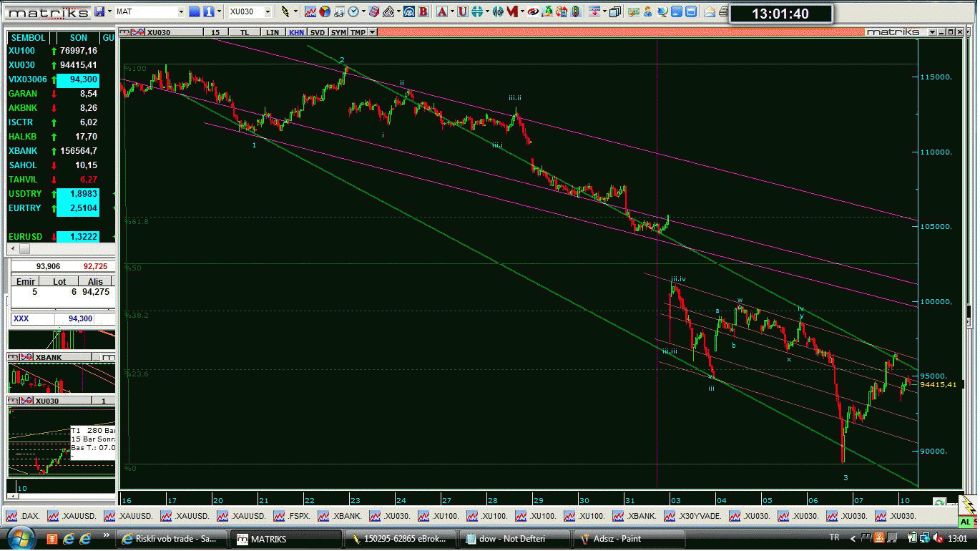The image size is (980, 551).
Task: Open the clock icon in toolbar
Action: point(353,11)
